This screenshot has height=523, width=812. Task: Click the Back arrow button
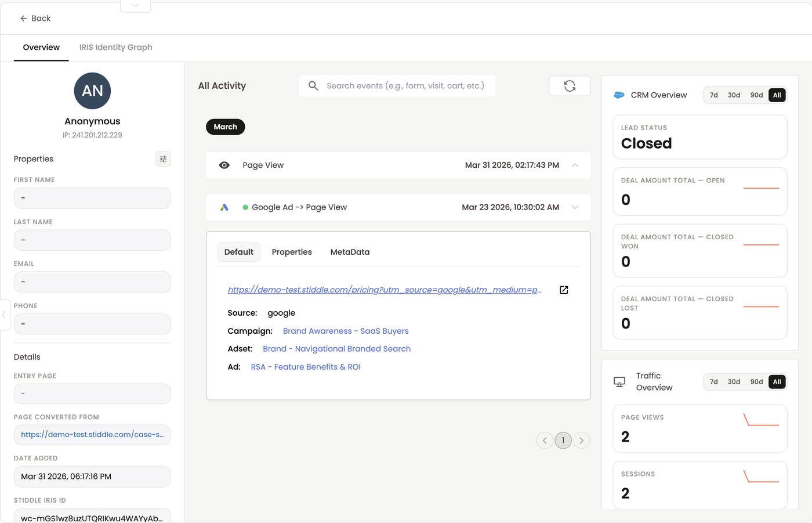[35, 19]
